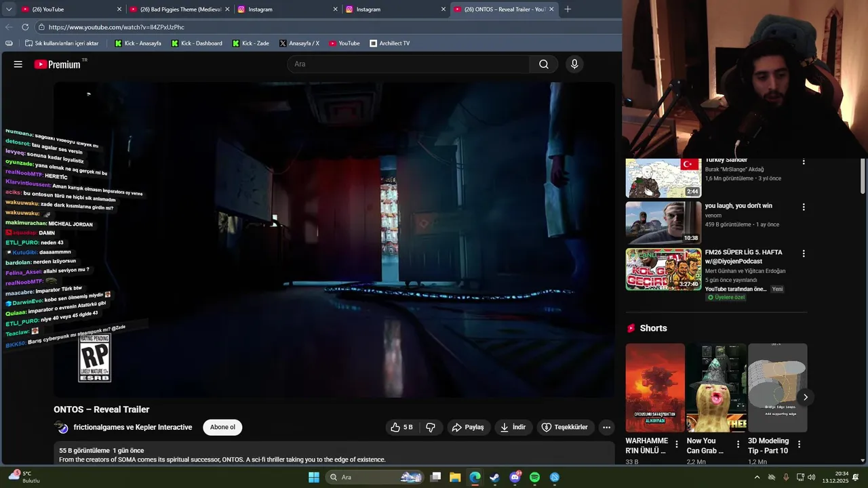
Task: Go back in browser history
Action: (9, 27)
